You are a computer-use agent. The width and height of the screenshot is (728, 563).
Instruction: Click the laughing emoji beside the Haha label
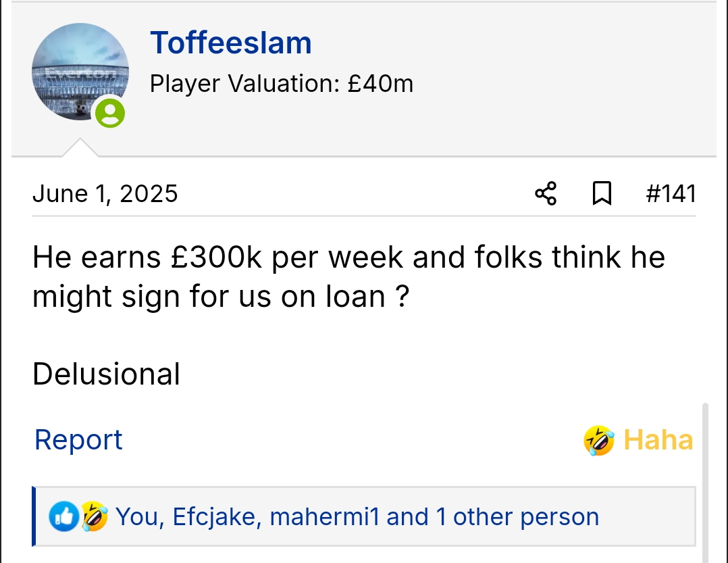coord(599,441)
